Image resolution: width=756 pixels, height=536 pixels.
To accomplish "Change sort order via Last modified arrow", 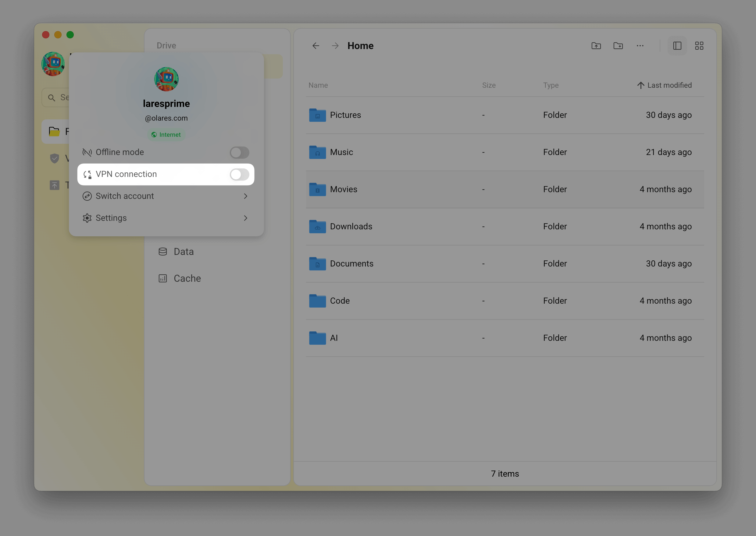I will coord(640,85).
